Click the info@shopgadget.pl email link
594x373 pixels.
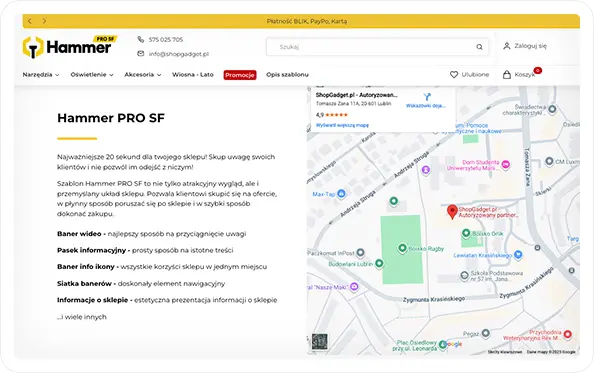[x=179, y=54]
